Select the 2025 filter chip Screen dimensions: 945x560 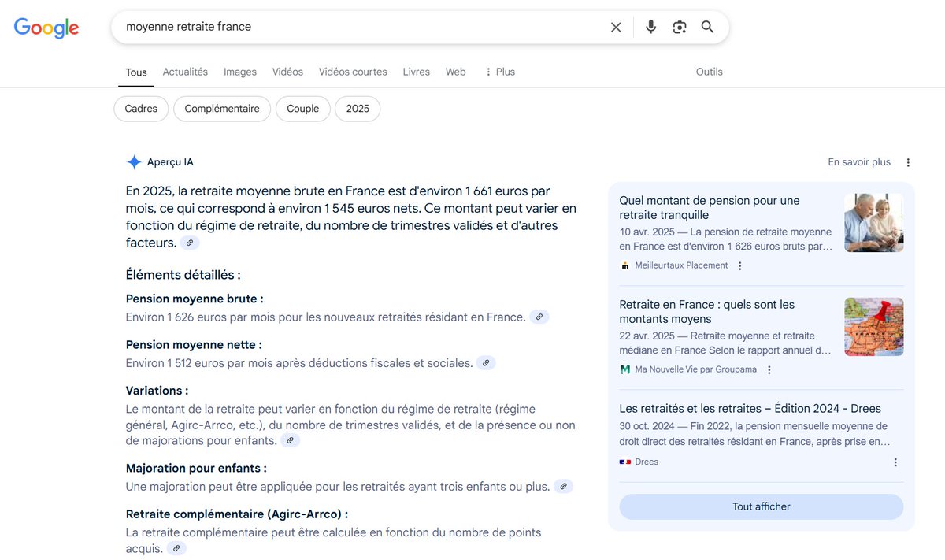(358, 109)
